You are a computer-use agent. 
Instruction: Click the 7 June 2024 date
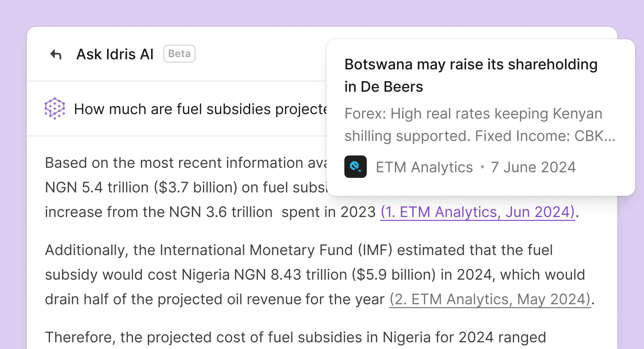pyautogui.click(x=533, y=167)
